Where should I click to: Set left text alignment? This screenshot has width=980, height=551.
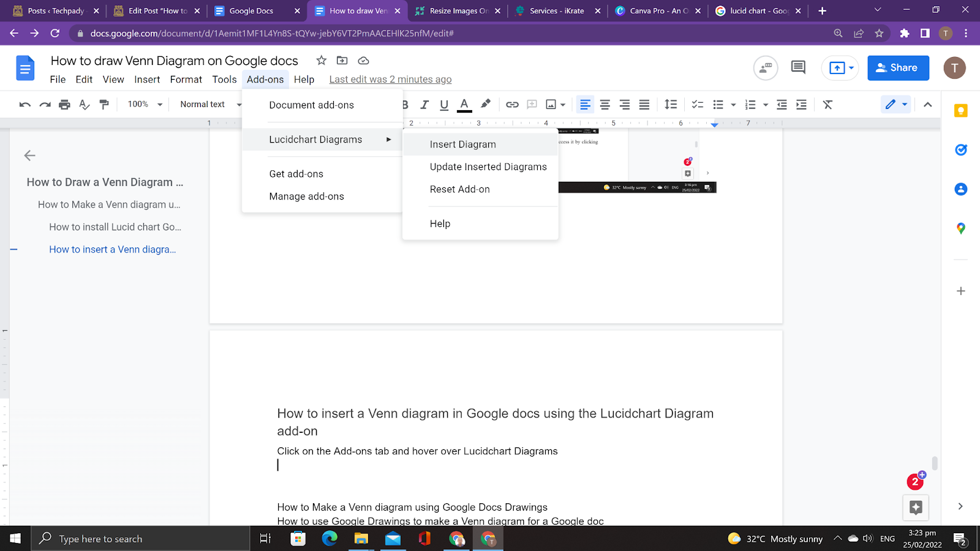pos(586,105)
